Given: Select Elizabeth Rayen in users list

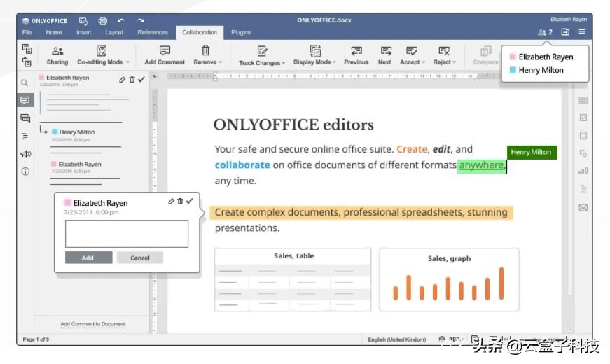Looking at the screenshot, I should pos(541,57).
